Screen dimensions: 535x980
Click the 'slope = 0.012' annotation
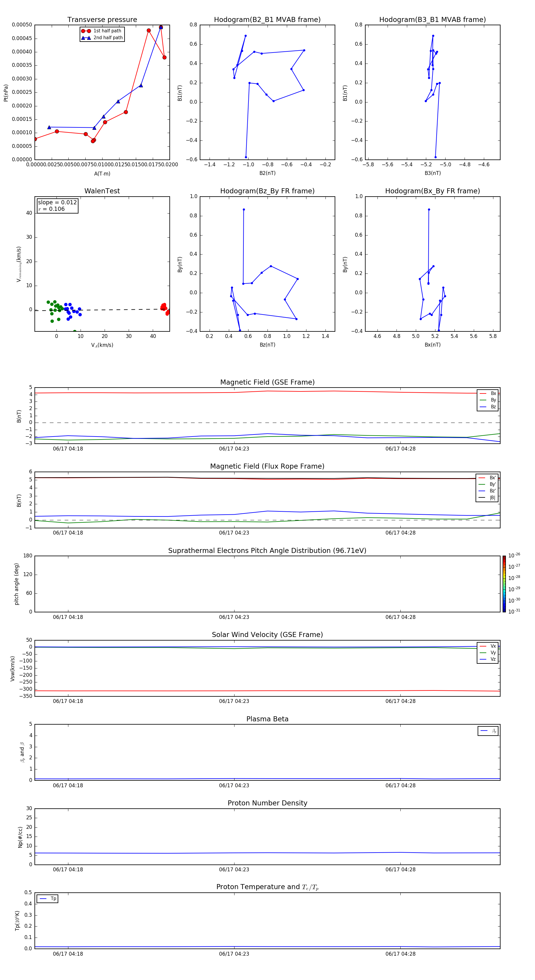(57, 203)
